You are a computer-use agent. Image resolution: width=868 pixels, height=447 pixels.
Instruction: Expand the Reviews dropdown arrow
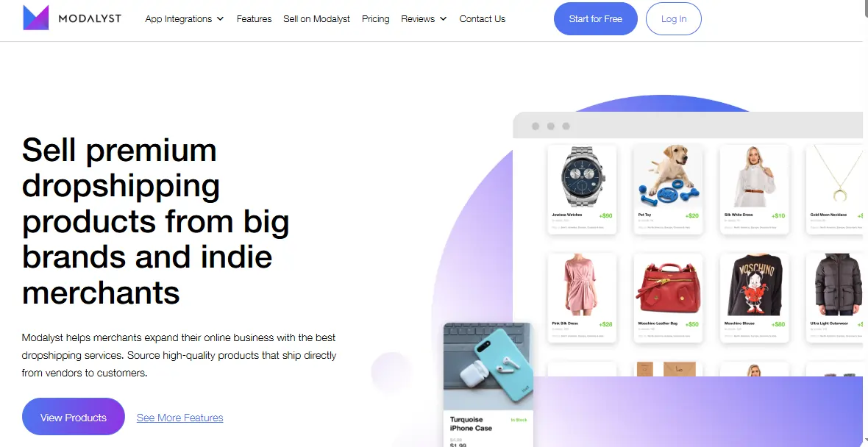443,19
